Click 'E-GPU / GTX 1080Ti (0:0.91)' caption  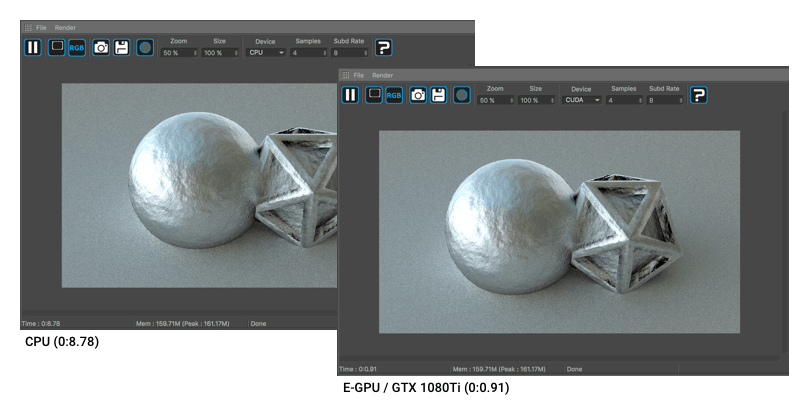pyautogui.click(x=426, y=387)
